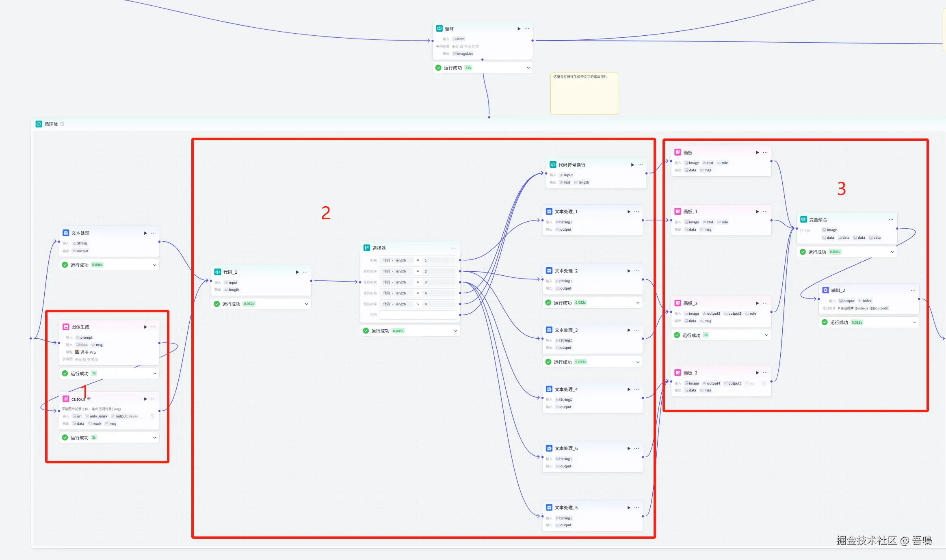Screen dimensions: 946x560
Task: Click the info icon beside 循环体
Action: (x=62, y=124)
